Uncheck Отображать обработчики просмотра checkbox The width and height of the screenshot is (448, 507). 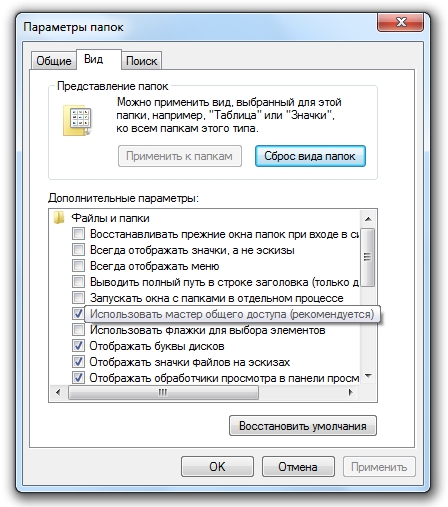78,378
